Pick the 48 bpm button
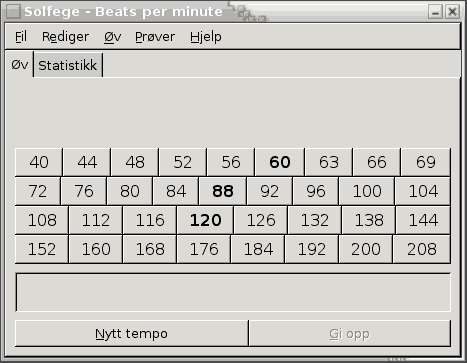467x363 pixels. (x=135, y=162)
